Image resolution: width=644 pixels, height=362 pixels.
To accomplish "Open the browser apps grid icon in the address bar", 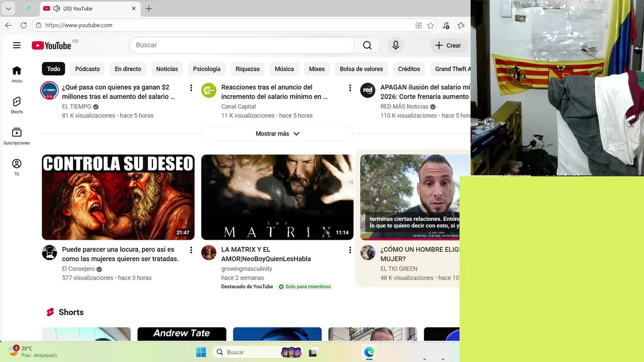I will [419, 25].
